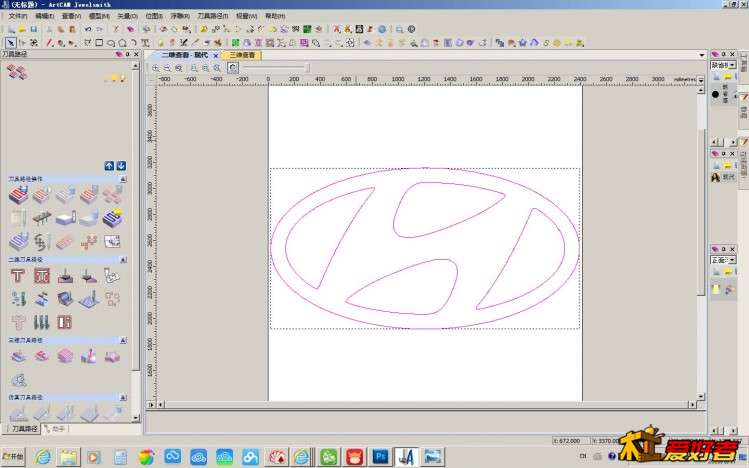Open the toolpath panel tag menu

[x=119, y=54]
